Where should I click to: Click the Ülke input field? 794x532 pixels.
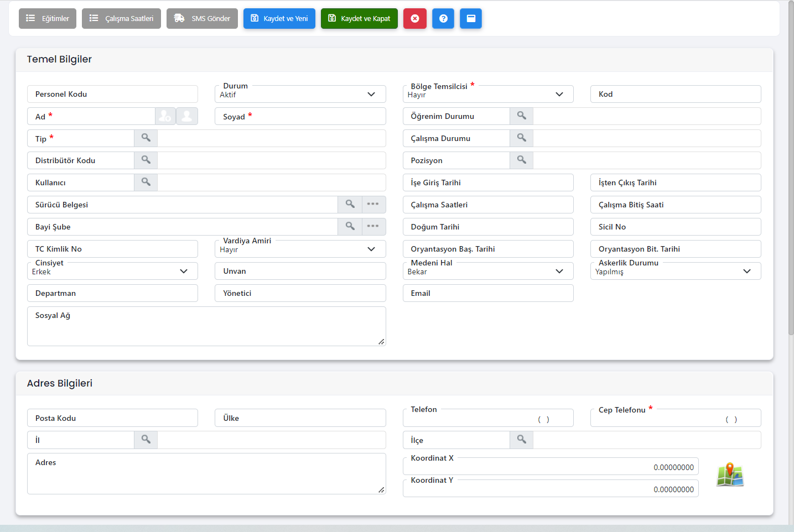tap(300, 418)
